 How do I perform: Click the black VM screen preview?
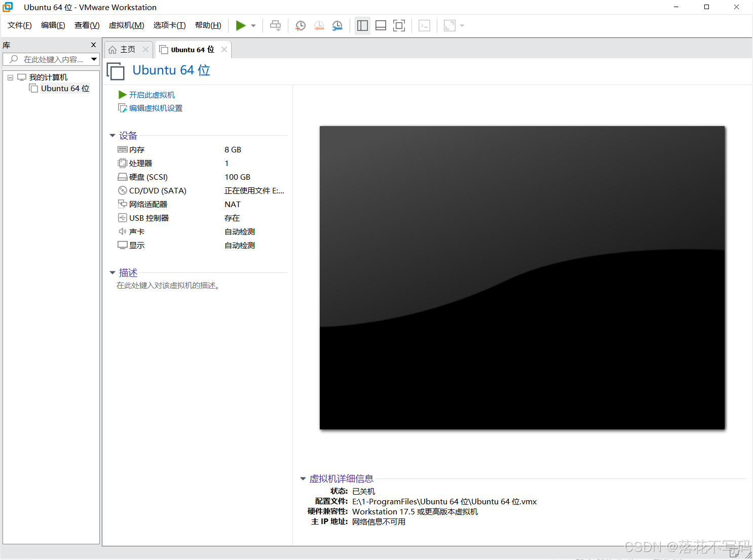click(x=522, y=277)
